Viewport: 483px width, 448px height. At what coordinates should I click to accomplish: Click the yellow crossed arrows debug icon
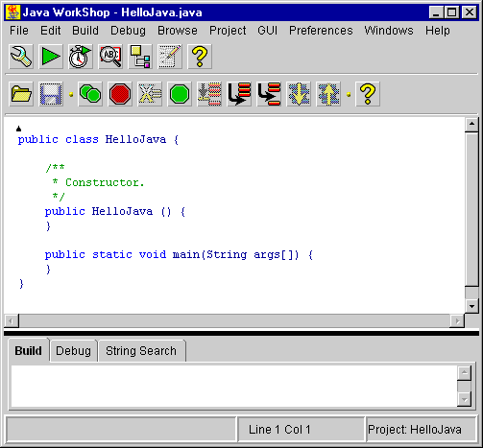click(150, 94)
